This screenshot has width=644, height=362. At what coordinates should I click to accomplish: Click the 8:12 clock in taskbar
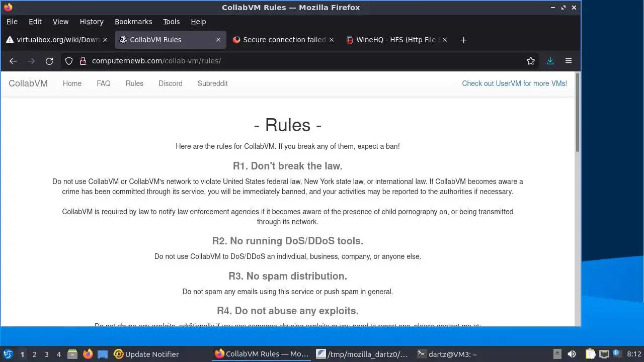click(x=634, y=354)
